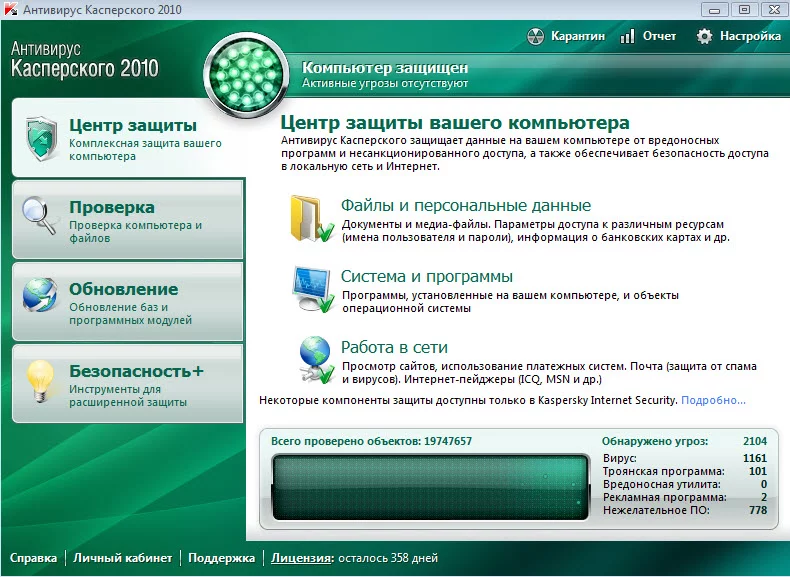Click the Рекламная программа: 2 row

coord(685,498)
